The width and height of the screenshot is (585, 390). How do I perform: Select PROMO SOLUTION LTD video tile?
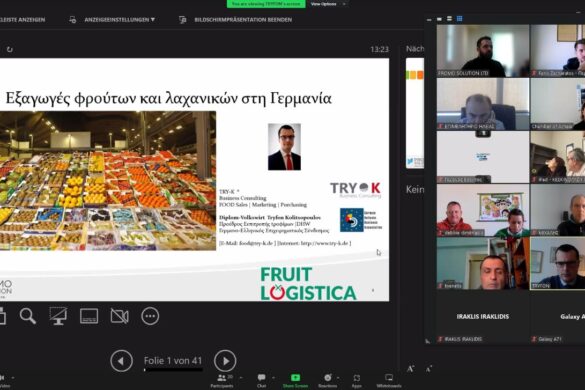pyautogui.click(x=483, y=51)
